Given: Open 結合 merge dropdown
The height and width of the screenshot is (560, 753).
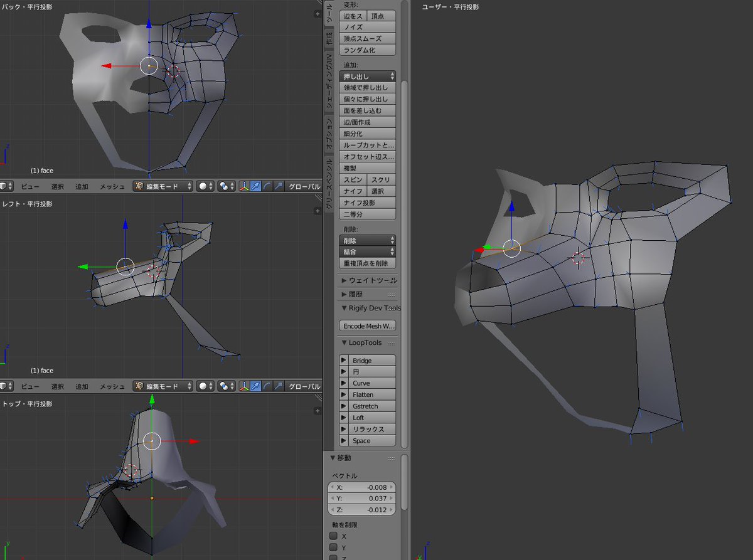Looking at the screenshot, I should point(368,251).
